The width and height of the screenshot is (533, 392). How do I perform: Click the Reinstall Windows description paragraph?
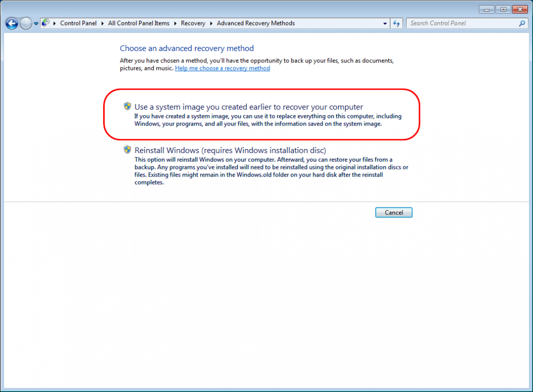(271, 171)
